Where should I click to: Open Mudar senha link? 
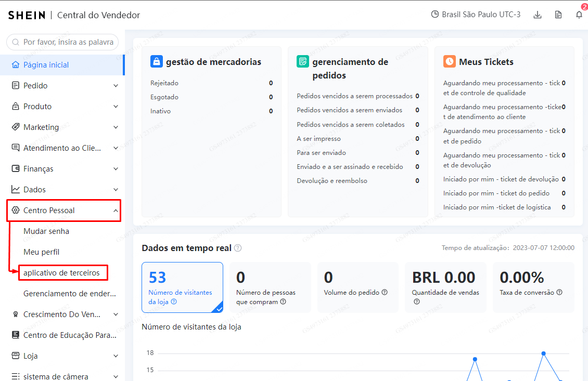46,231
